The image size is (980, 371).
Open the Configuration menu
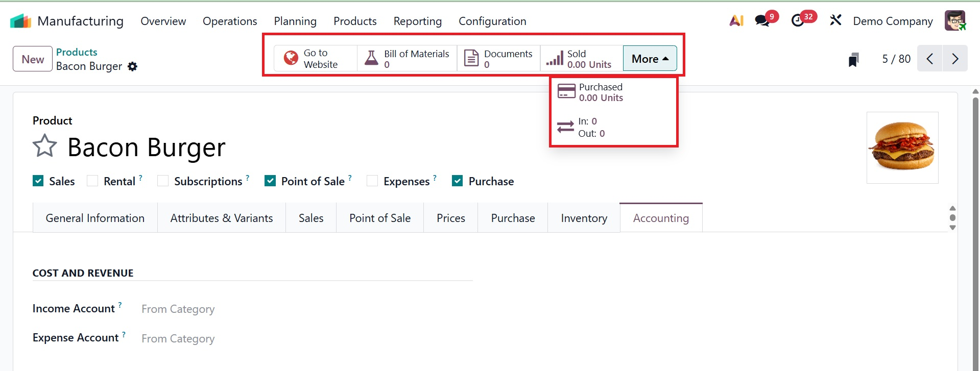[x=492, y=21]
